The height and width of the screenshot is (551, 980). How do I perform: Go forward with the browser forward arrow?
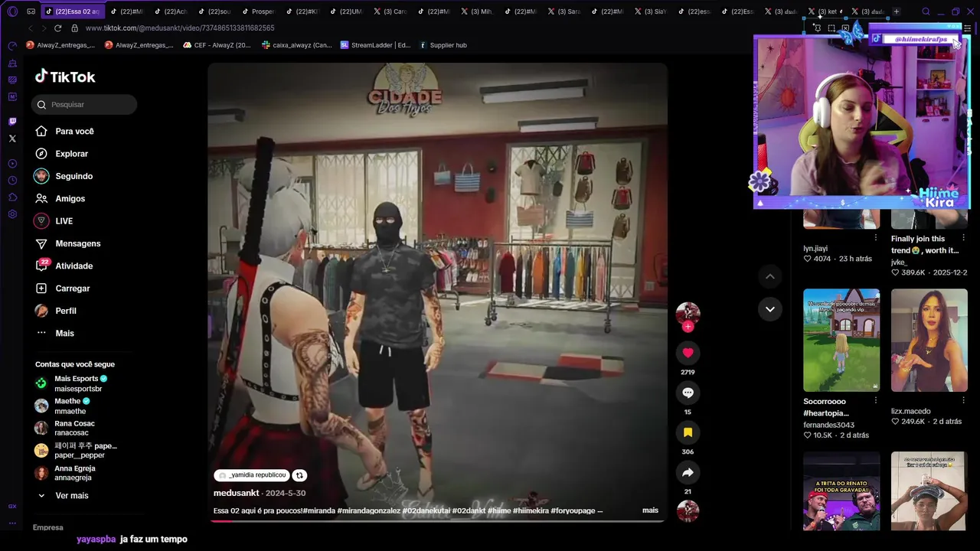(44, 28)
